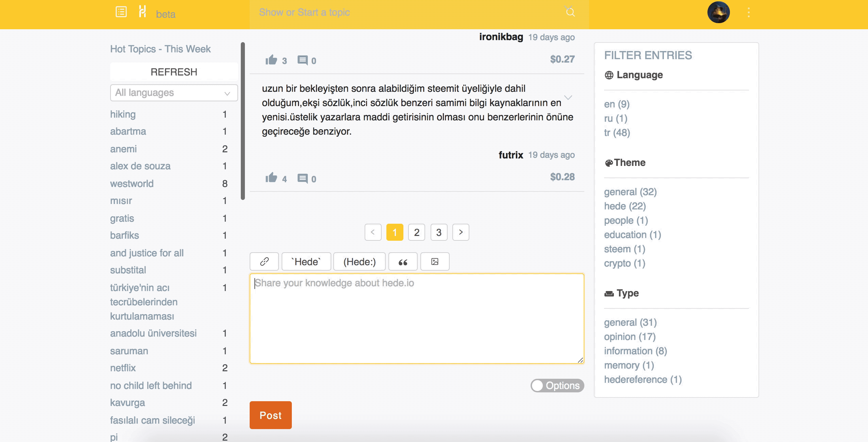Toggle All languages dropdown filter
Viewport: 868px width, 442px height.
pyautogui.click(x=172, y=92)
